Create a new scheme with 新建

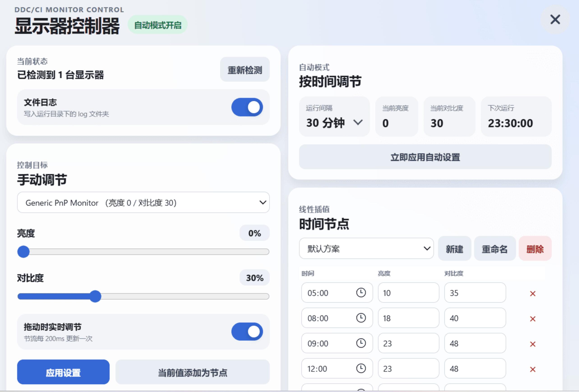click(x=454, y=249)
